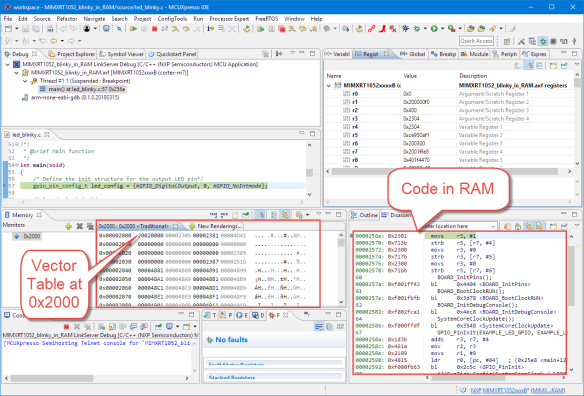The width and height of the screenshot is (584, 396).
Task: Open the Processor Expert menu
Action: click(x=229, y=19)
